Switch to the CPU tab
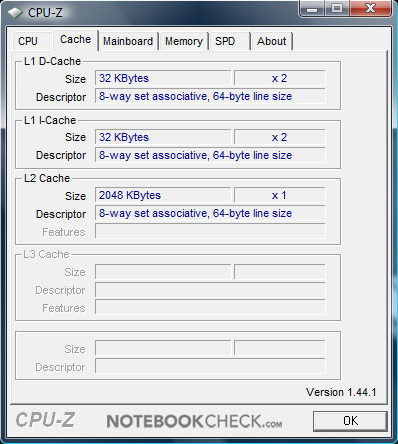Image resolution: width=398 pixels, height=444 pixels. click(31, 41)
